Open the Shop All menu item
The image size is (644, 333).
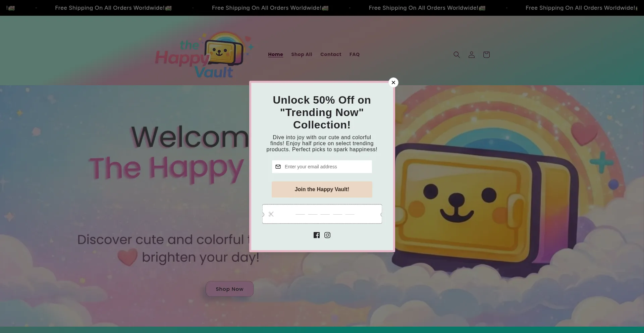[302, 54]
